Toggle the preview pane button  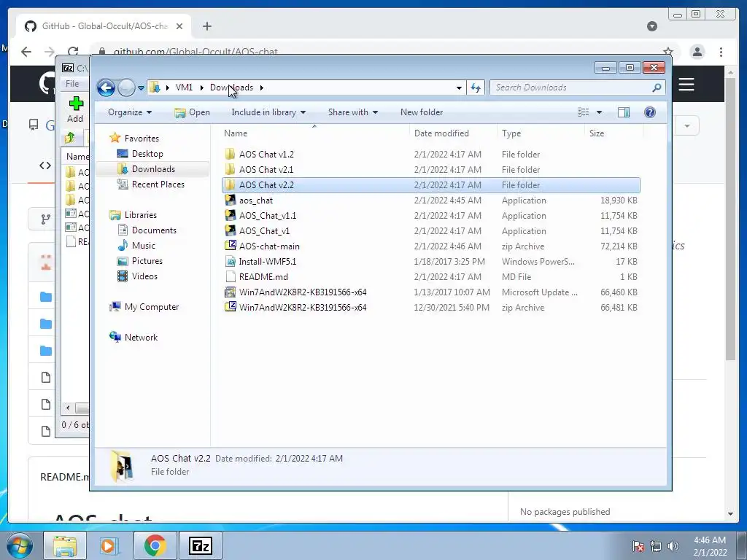point(623,112)
